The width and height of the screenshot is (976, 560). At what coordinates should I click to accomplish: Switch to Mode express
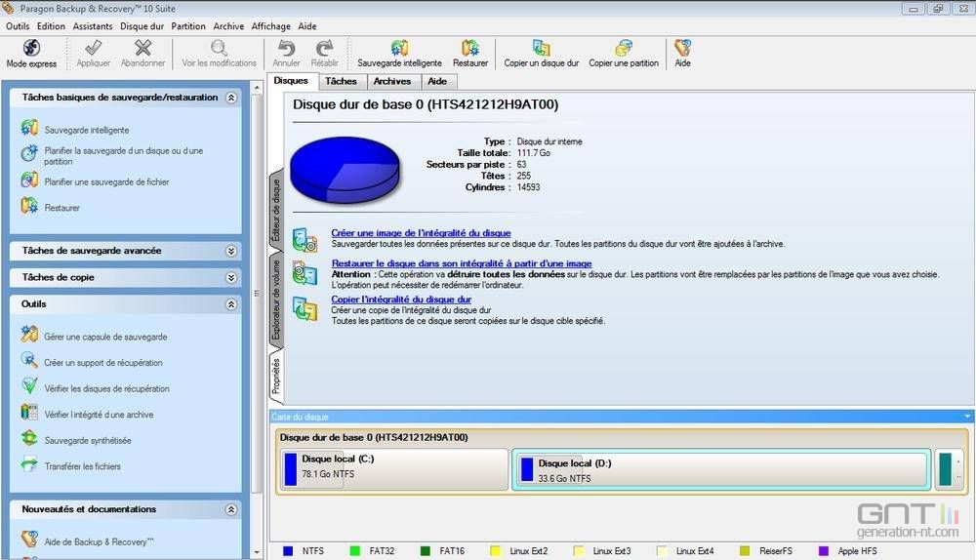(31, 53)
